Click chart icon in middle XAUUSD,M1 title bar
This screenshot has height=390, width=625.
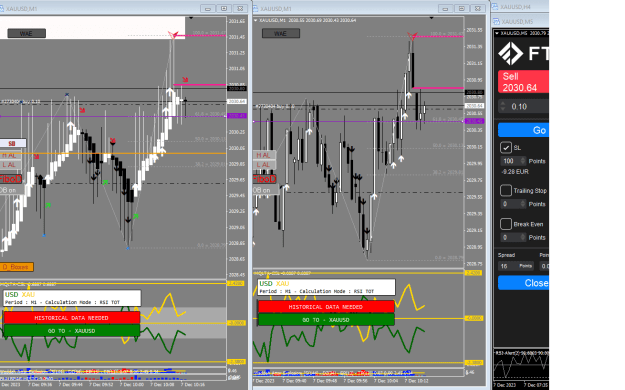coord(256,8)
